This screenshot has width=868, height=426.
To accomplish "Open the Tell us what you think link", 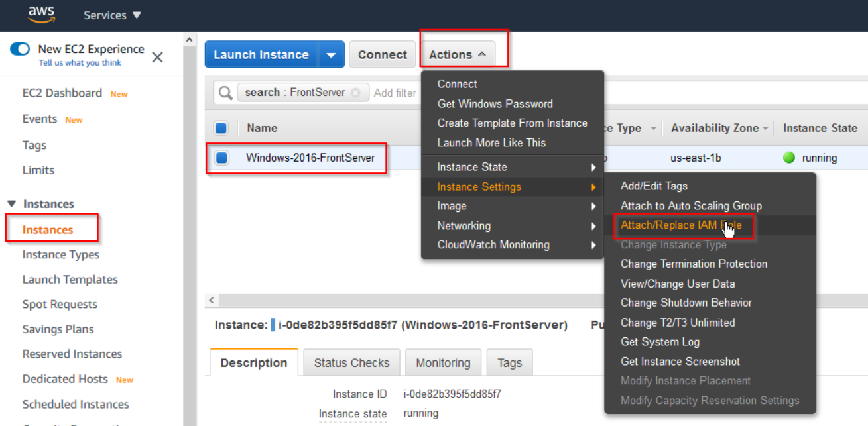I will tap(80, 63).
